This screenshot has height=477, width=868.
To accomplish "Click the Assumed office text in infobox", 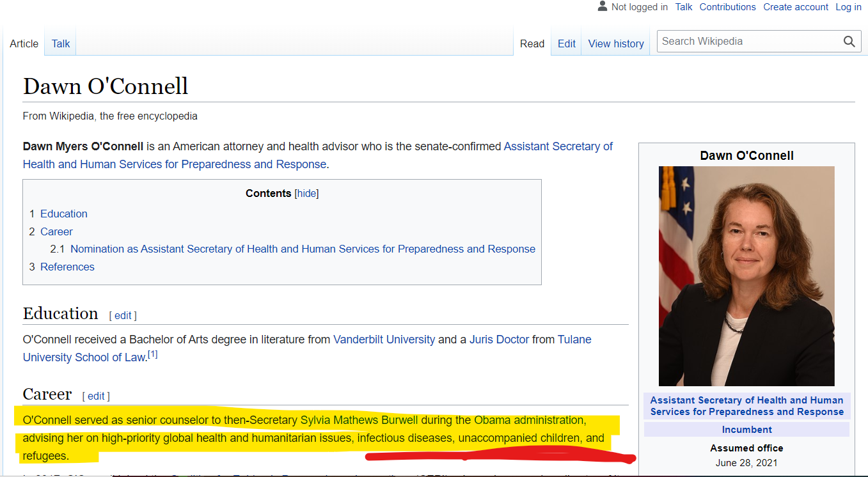I will (746, 448).
